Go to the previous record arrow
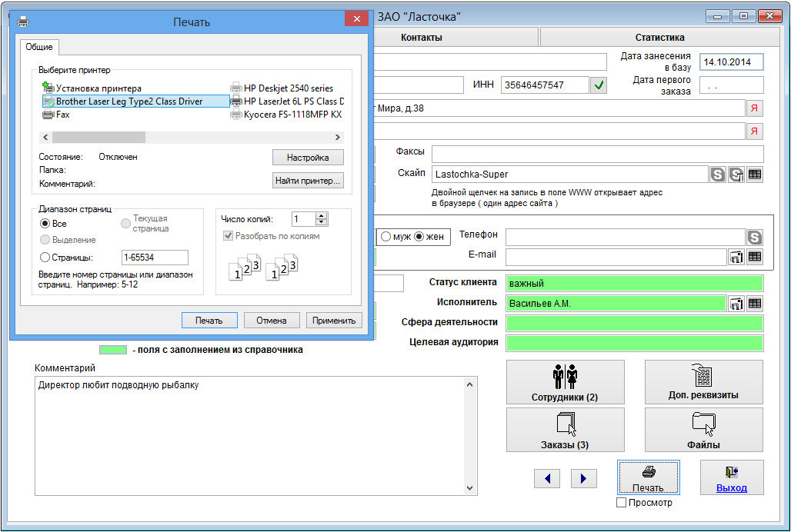This screenshot has height=532, width=791. [546, 478]
